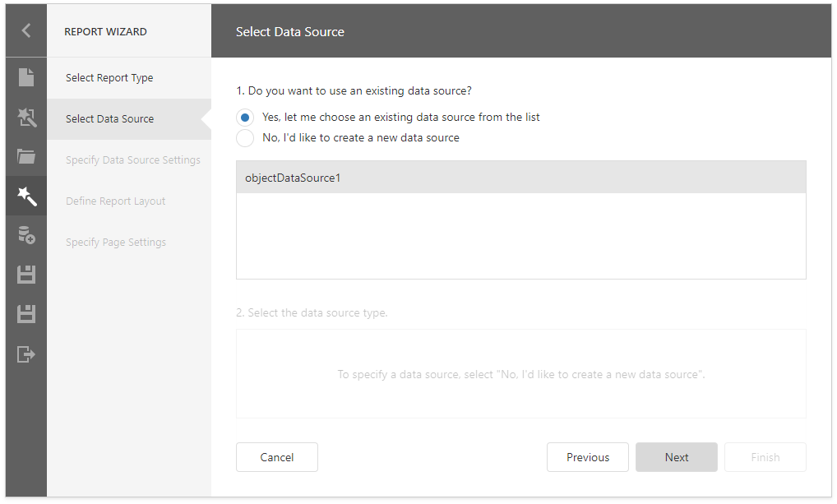
Task: Click the back arrow icon
Action: (x=26, y=31)
